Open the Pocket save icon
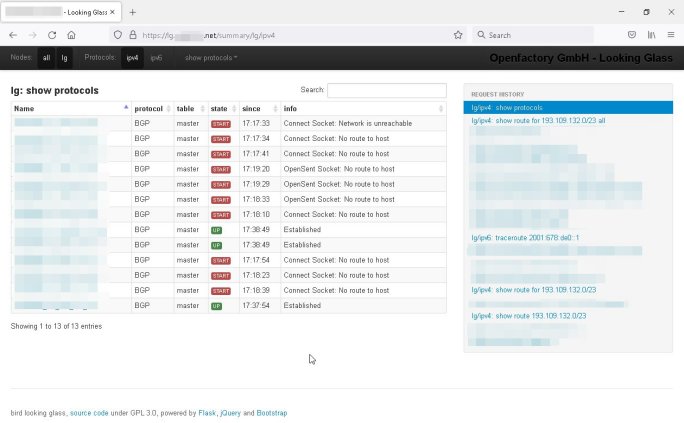This screenshot has height=423, width=684. click(x=632, y=35)
